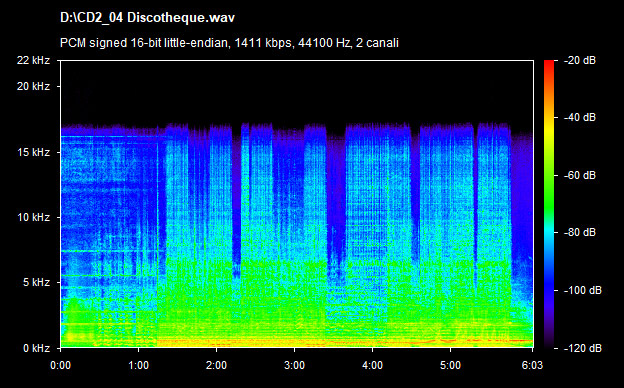Image resolution: width=624 pixels, height=388 pixels.
Task: Click the 5 kHz frequency axis label
Action: [36, 283]
